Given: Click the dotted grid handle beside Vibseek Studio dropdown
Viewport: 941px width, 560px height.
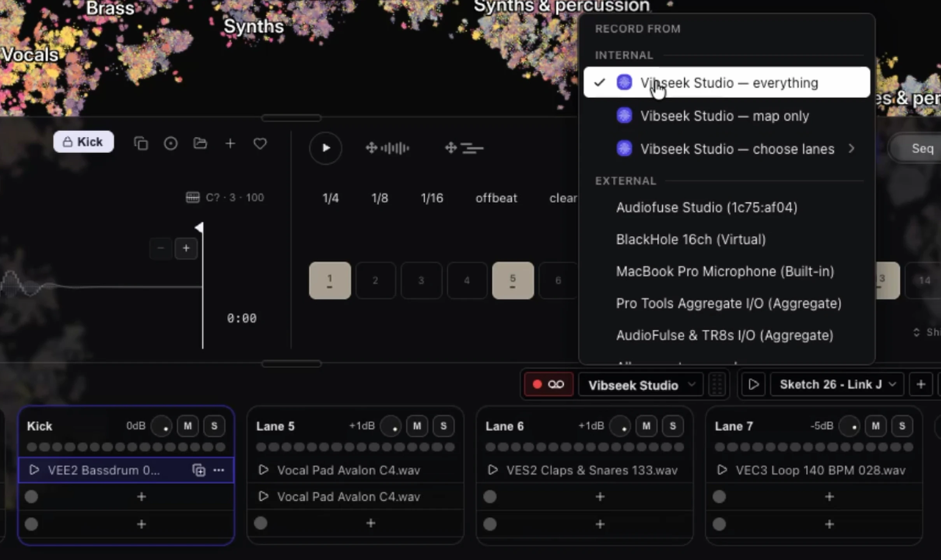Looking at the screenshot, I should (717, 384).
